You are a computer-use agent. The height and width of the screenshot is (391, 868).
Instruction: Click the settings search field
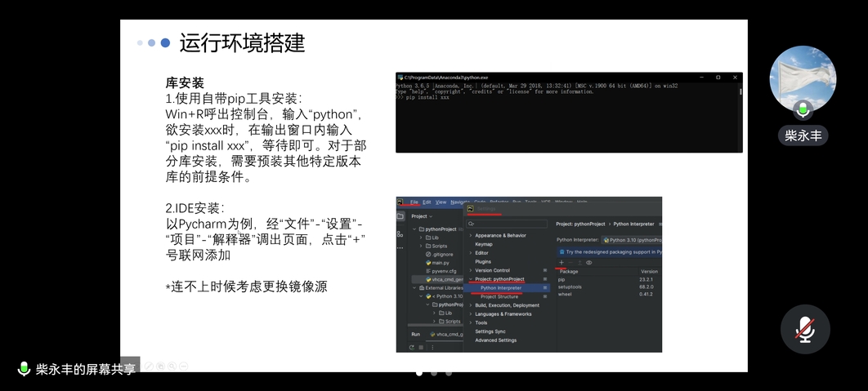click(x=507, y=223)
